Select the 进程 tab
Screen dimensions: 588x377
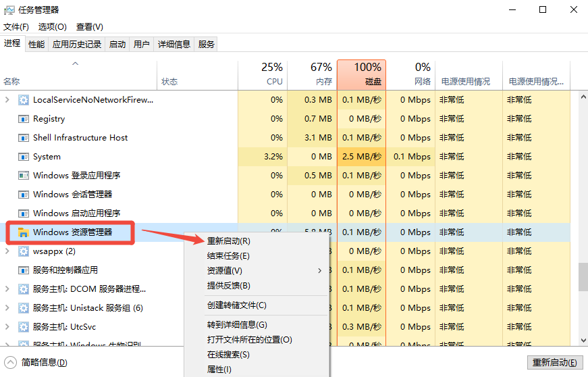pos(12,43)
